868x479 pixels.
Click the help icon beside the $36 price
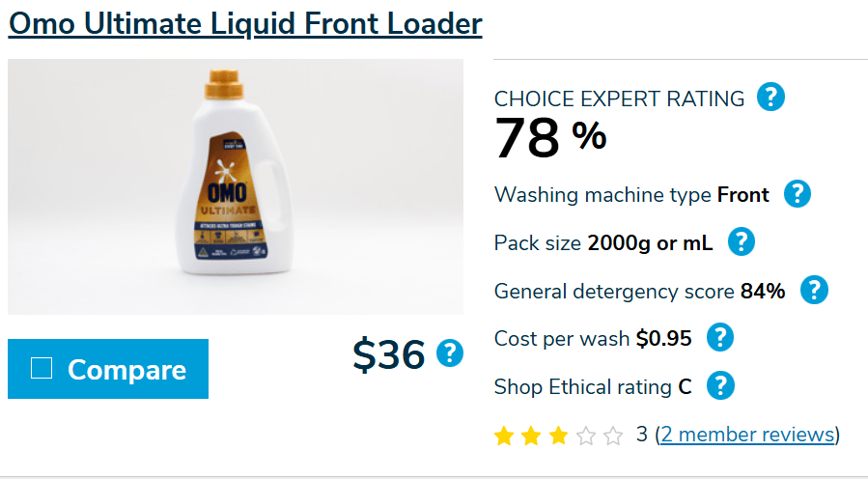tap(450, 353)
